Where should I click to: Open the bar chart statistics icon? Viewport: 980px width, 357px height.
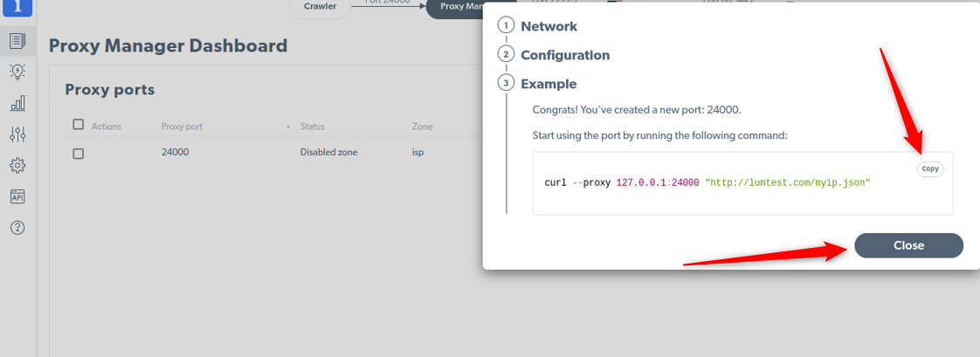coord(17,103)
